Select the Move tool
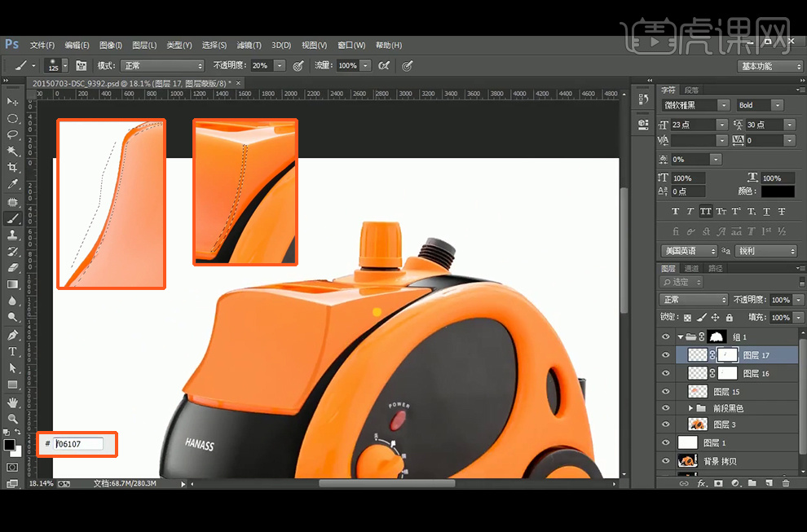The height and width of the screenshot is (532, 807). tap(12, 101)
